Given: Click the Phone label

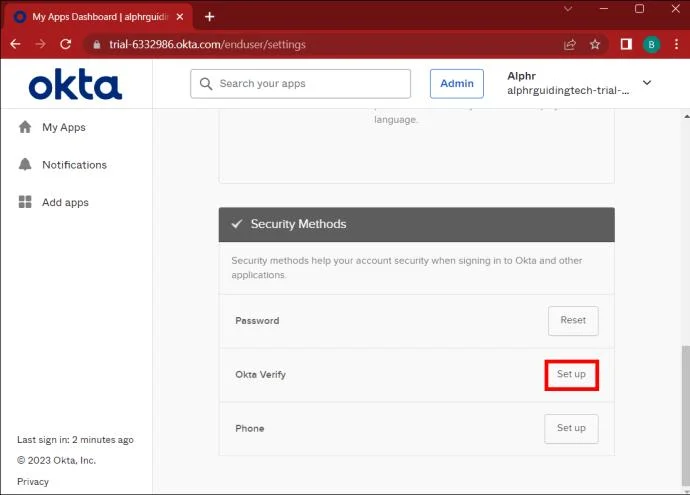Looking at the screenshot, I should (x=250, y=429).
